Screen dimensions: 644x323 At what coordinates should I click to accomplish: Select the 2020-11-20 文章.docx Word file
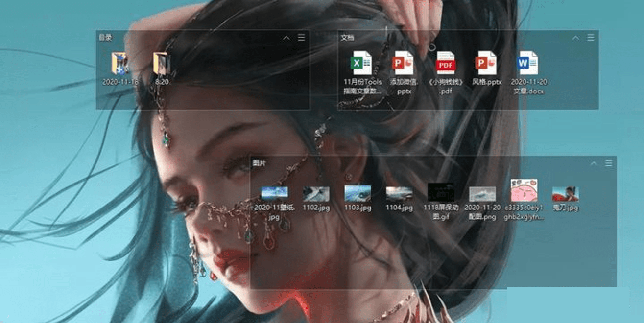click(528, 63)
